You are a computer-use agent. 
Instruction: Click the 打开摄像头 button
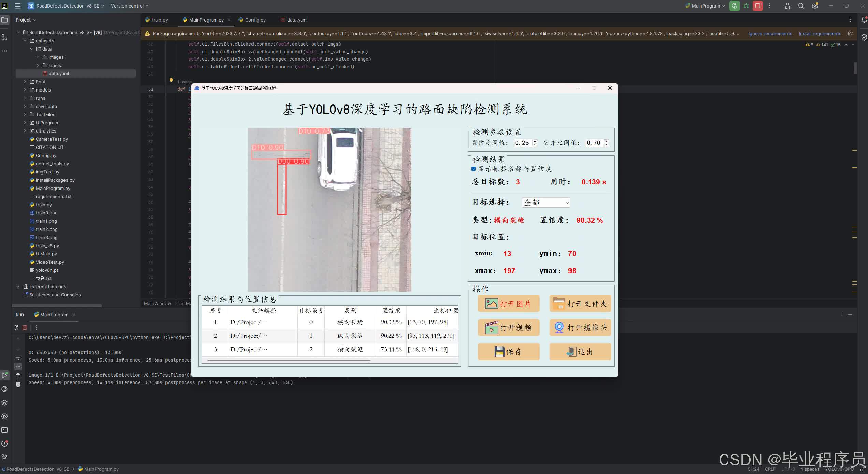pyautogui.click(x=580, y=327)
